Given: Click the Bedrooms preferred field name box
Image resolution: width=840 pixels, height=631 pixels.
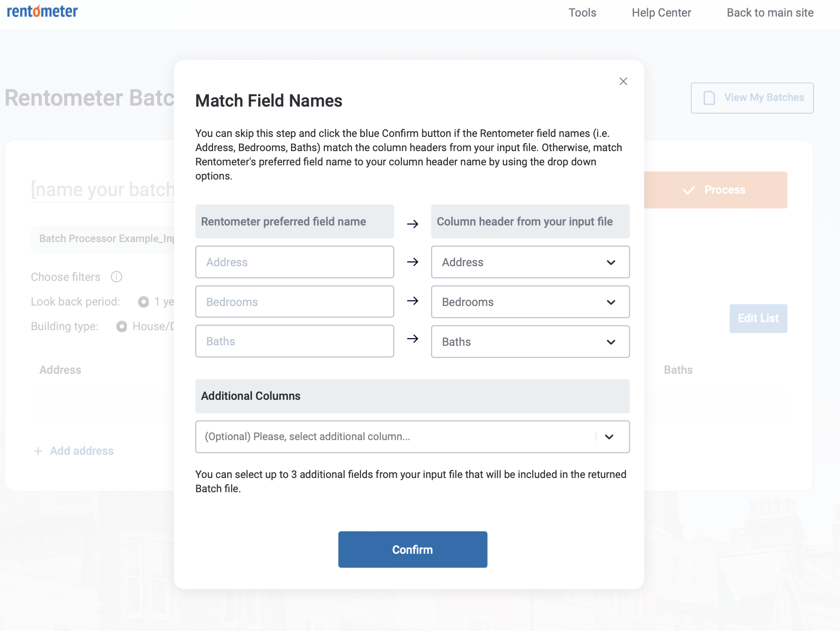Looking at the screenshot, I should click(295, 302).
